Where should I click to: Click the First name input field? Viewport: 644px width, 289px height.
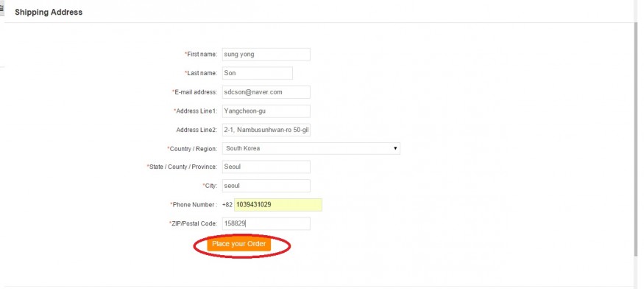(266, 55)
